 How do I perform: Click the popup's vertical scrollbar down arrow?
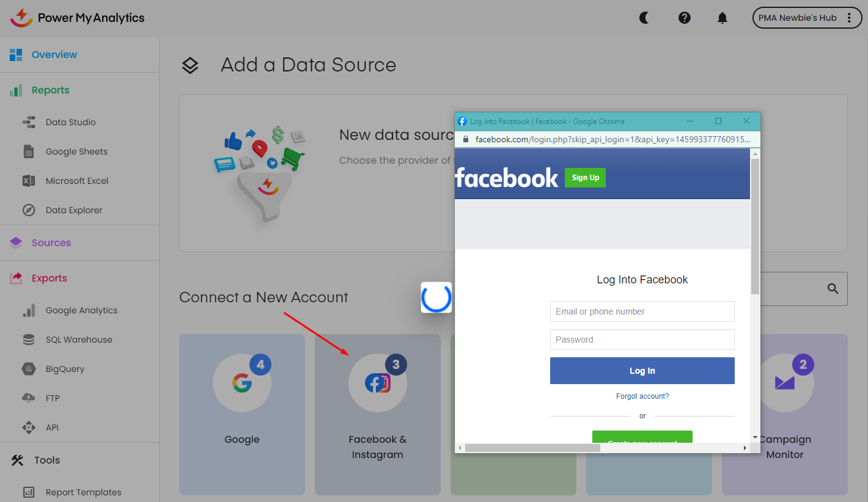[x=755, y=437]
